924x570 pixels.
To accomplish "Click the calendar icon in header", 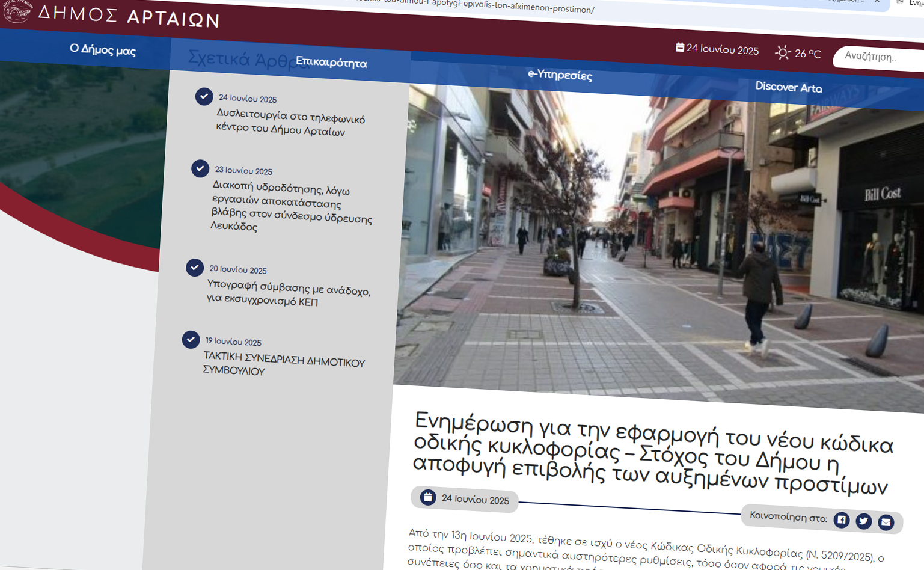I will tap(680, 47).
